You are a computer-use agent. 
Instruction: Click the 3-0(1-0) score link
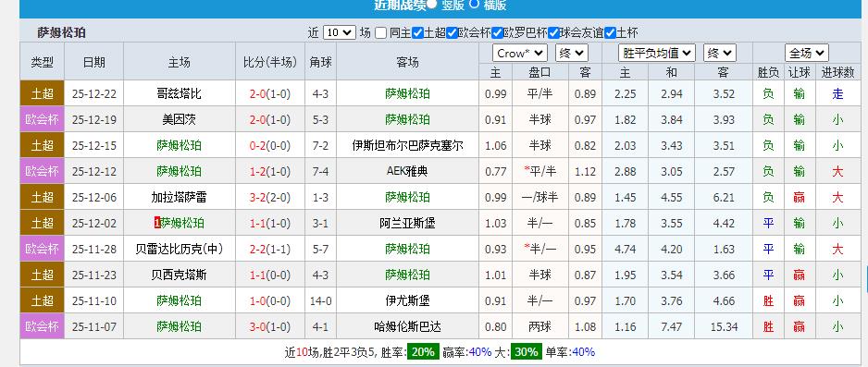[269, 327]
